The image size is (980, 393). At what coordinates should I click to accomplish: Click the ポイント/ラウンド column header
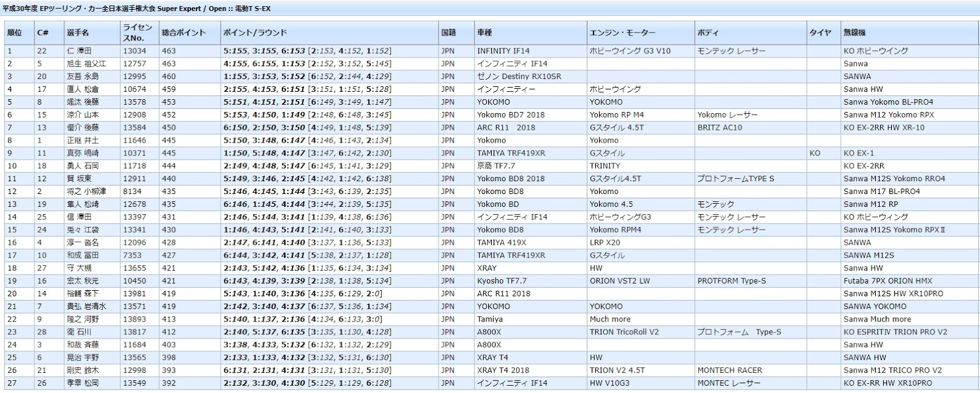click(x=329, y=33)
